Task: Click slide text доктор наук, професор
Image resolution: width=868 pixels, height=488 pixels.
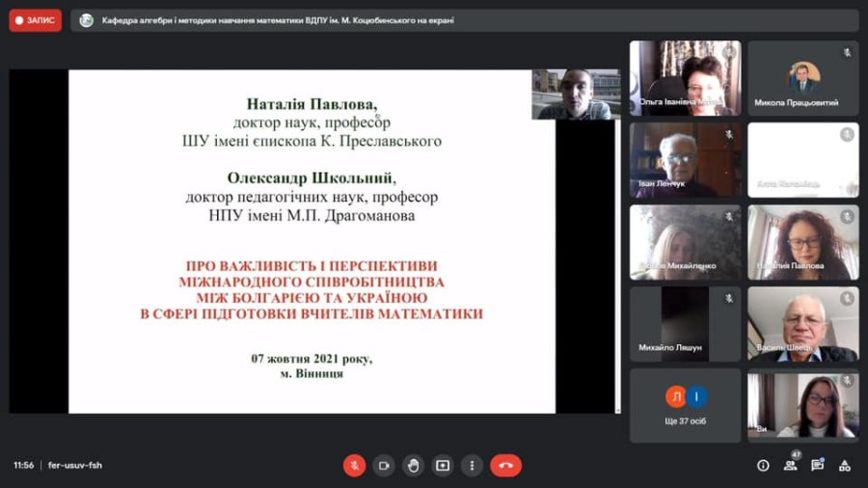Action: click(312, 122)
